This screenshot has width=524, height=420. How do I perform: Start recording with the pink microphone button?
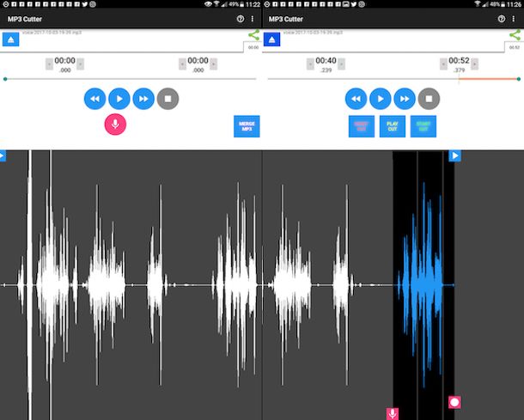[115, 125]
